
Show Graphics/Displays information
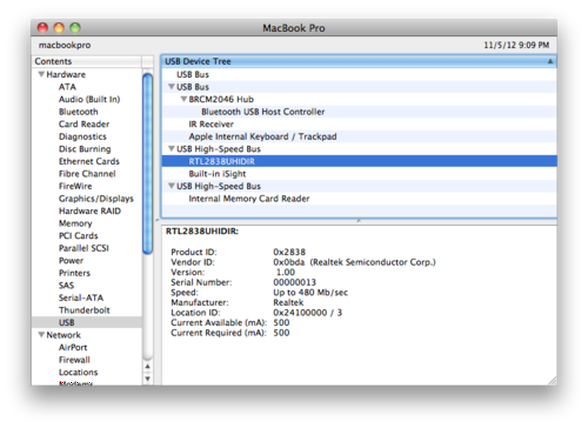[x=96, y=198]
